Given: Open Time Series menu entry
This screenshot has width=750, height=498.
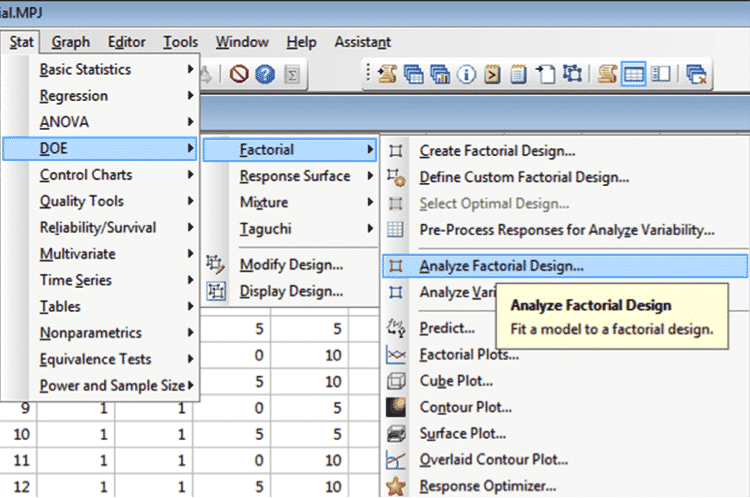Looking at the screenshot, I should (x=100, y=280).
